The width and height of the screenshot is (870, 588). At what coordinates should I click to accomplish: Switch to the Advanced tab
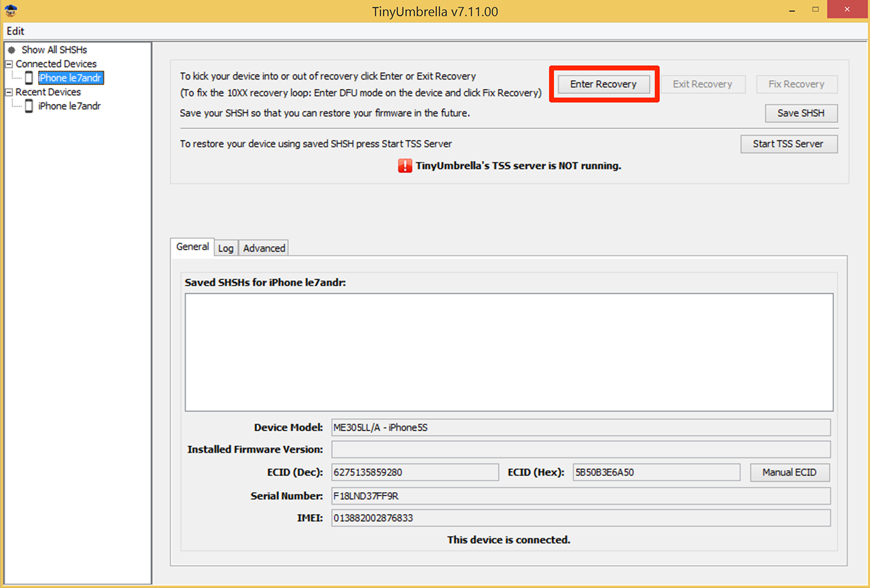(x=264, y=248)
